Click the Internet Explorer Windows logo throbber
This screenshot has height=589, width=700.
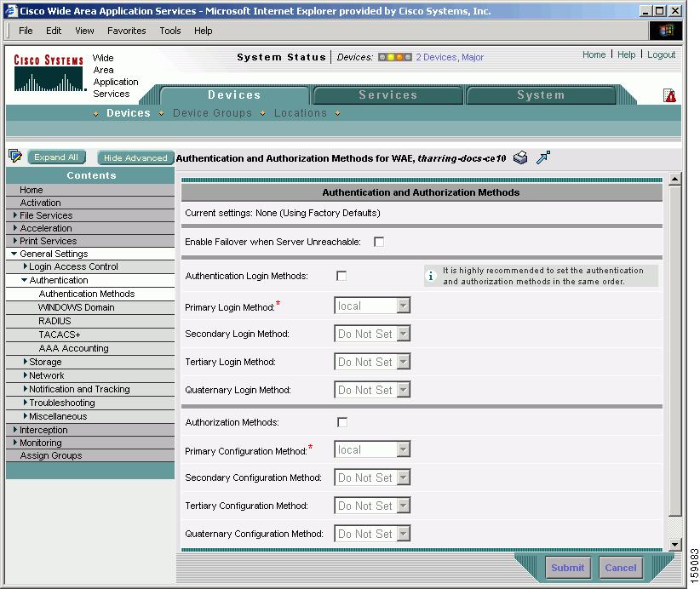(x=665, y=31)
